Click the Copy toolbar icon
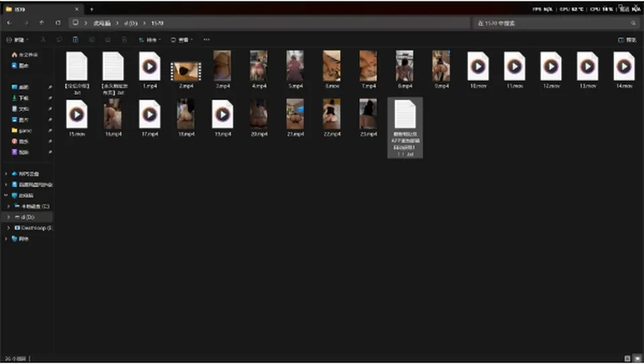Viewport: 644px width, 364px height. 60,40
